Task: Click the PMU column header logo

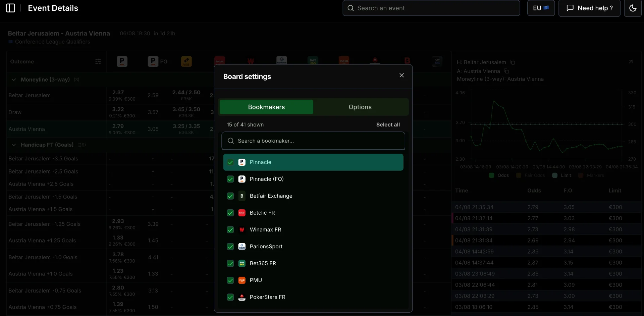Action: [x=344, y=60]
